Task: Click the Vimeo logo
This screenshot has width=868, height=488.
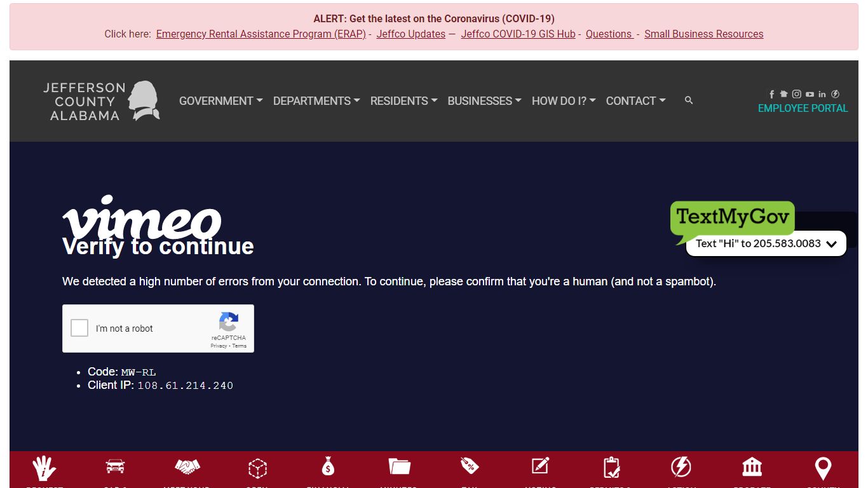Action: tap(142, 217)
